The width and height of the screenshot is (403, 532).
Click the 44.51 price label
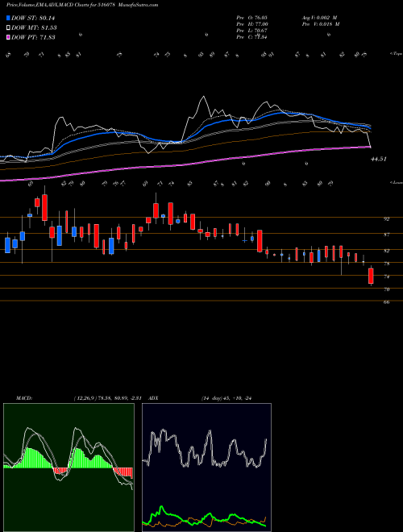click(379, 159)
